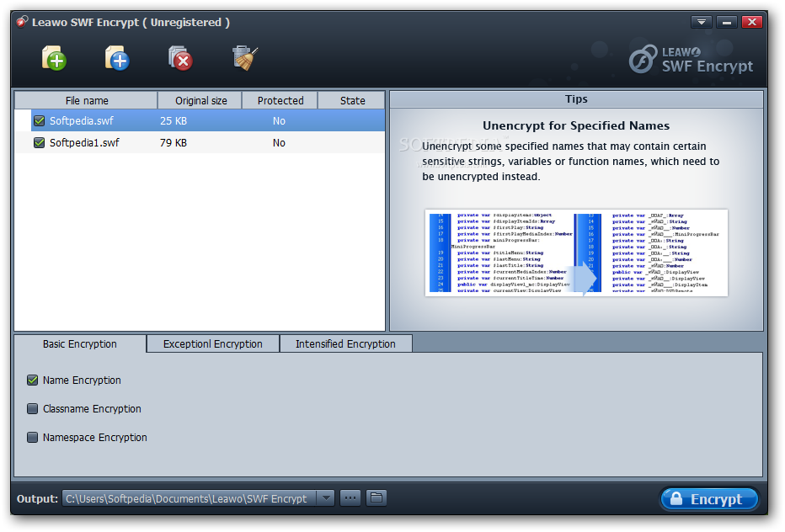
Task: Click the 'Unencrypt for Specified Names' heading
Action: (576, 125)
